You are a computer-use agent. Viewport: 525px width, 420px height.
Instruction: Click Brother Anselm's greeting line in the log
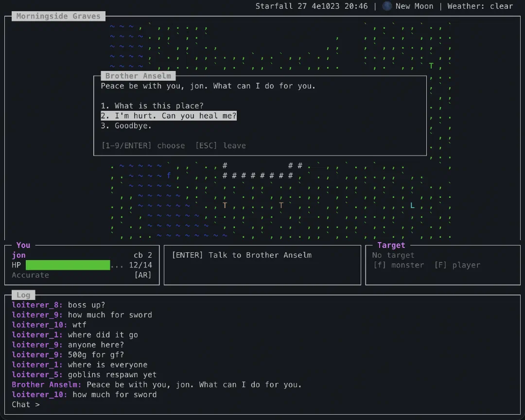coord(157,385)
